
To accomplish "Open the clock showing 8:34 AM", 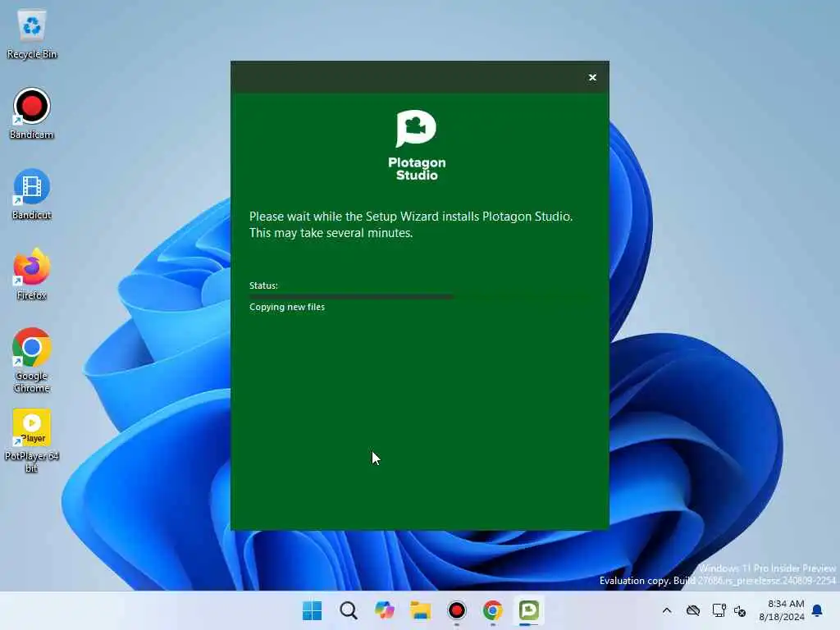I will (x=782, y=610).
